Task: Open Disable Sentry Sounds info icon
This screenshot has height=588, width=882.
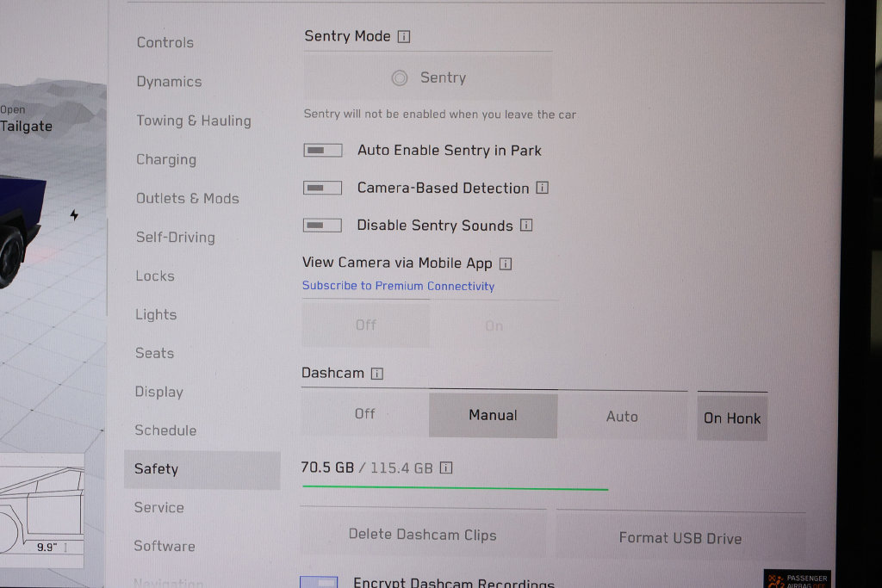Action: click(x=526, y=226)
